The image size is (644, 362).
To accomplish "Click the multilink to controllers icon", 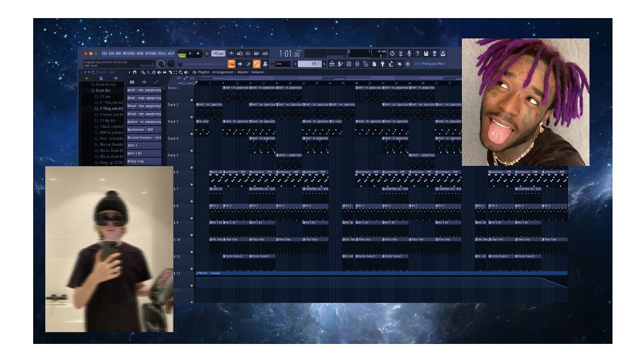I will click(257, 64).
